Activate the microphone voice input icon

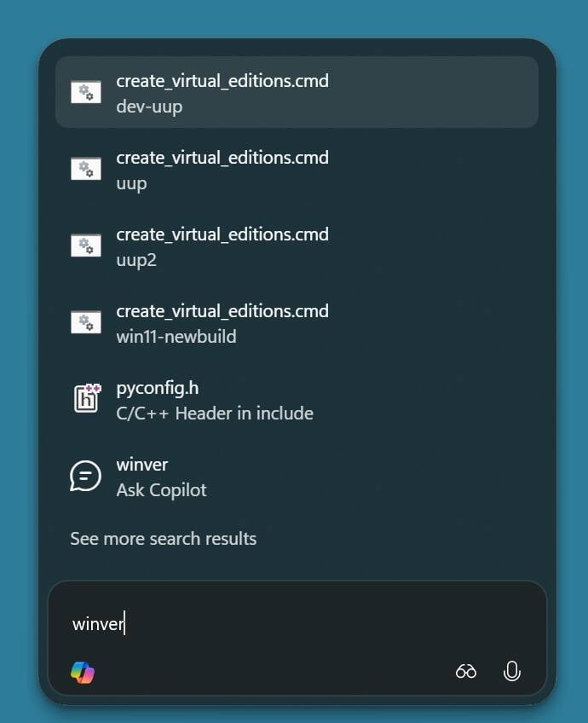[x=511, y=671]
